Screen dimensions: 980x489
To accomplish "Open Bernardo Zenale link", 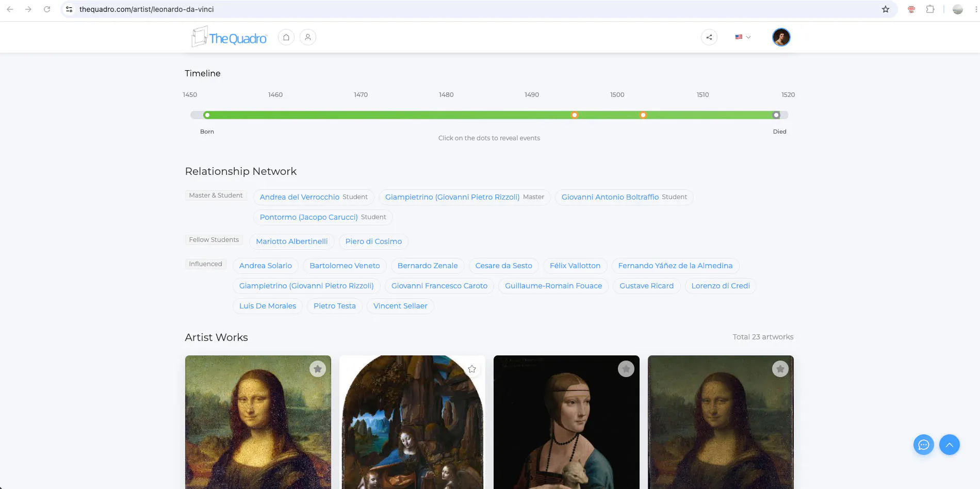I will pos(428,266).
